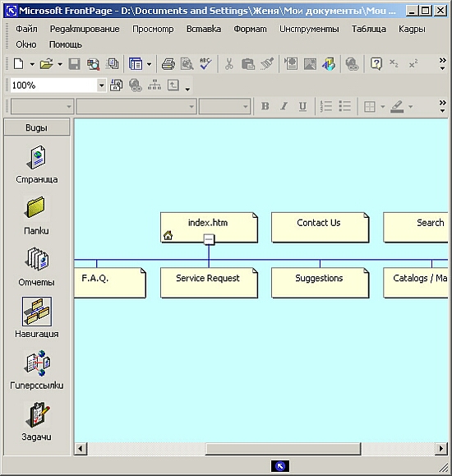Open the 100% zoom dropdown
452x476 pixels.
pos(101,85)
